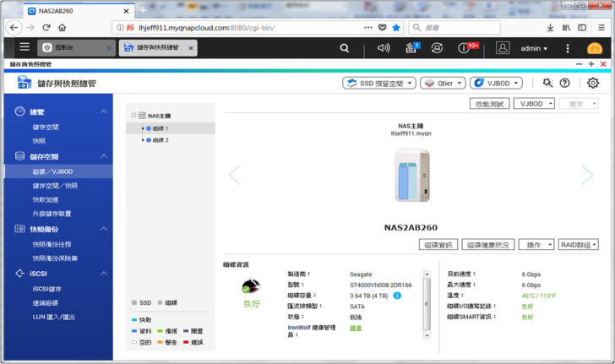Collapse the iSCSI sidebar section

104,274
